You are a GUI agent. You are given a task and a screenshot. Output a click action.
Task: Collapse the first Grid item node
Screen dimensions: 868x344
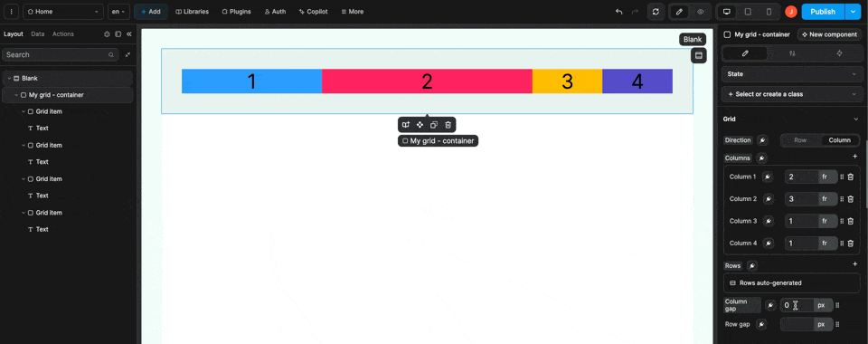pyautogui.click(x=24, y=112)
